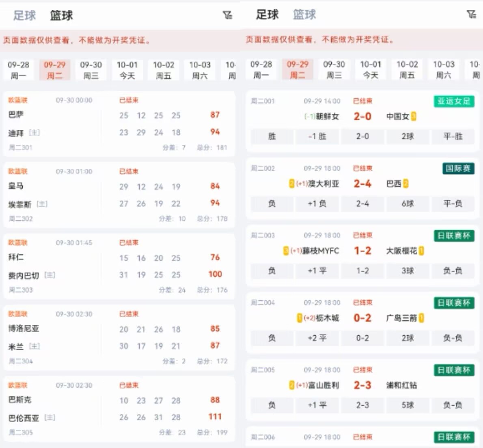483x448 pixels.
Task: Click match number 周二301
Action: point(20,148)
